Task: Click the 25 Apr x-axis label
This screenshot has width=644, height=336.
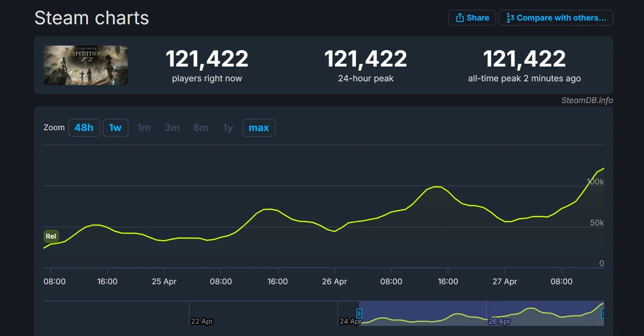Action: pos(164,281)
